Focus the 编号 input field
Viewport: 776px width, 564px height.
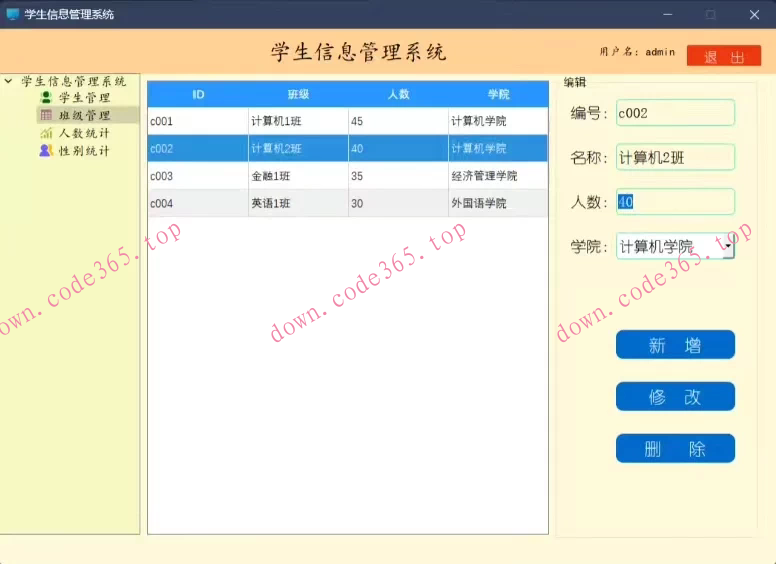click(x=675, y=112)
